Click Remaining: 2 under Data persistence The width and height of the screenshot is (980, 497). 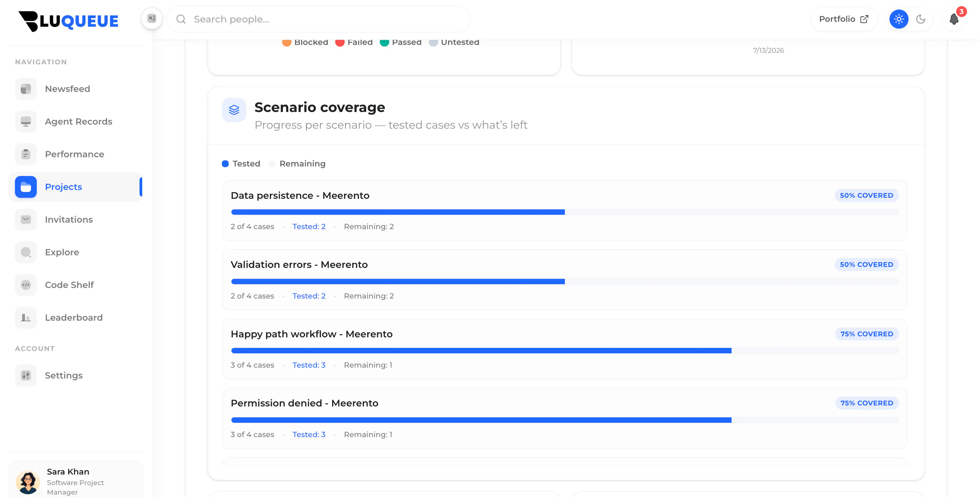coord(369,226)
